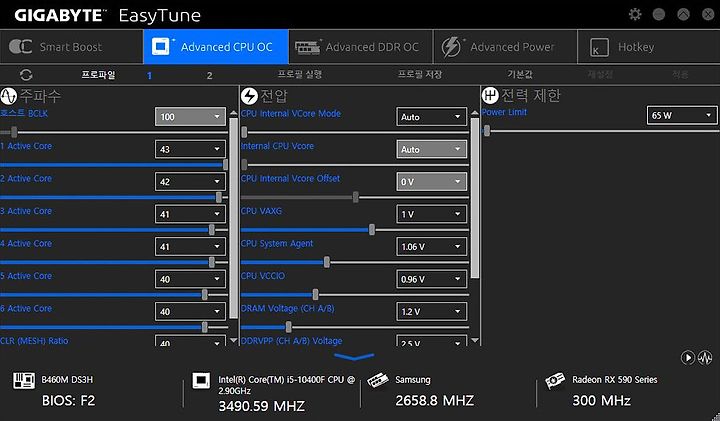This screenshot has width=720, height=421.
Task: Click the voltage panel scrollbar thumb
Action: point(475,198)
